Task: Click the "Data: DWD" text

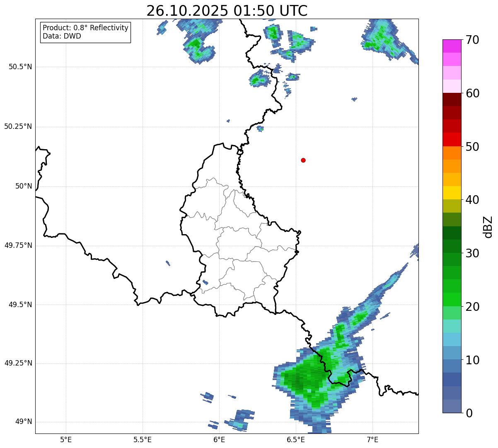Action: coord(62,36)
